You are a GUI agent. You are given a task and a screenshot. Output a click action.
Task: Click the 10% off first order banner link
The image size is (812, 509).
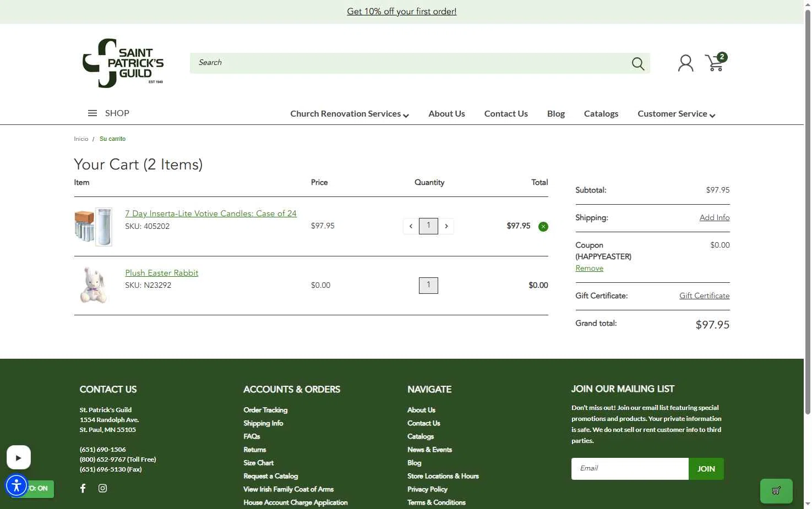pyautogui.click(x=402, y=12)
